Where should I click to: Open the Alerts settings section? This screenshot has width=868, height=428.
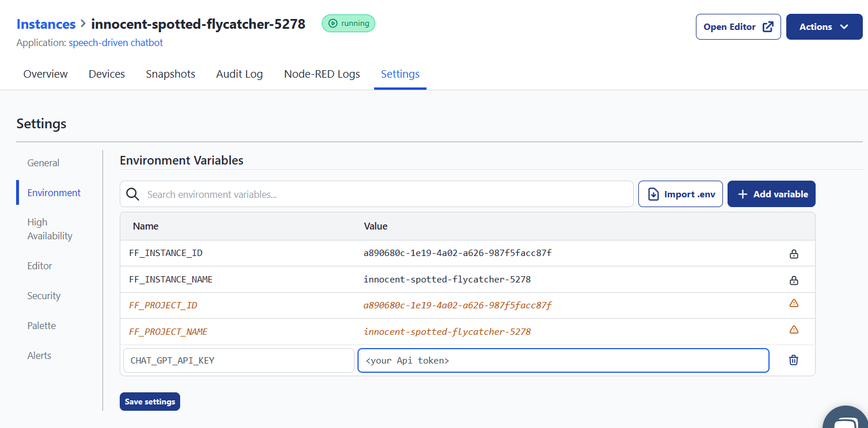(39, 355)
